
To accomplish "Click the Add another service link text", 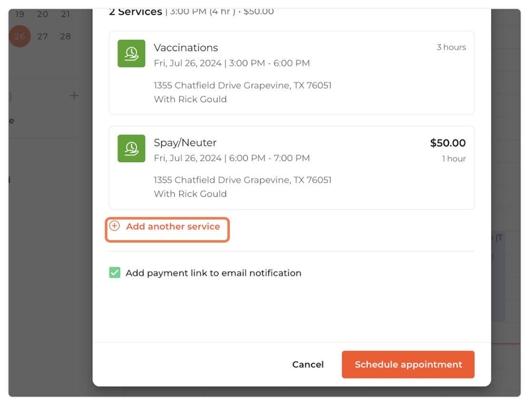I will click(x=173, y=227).
